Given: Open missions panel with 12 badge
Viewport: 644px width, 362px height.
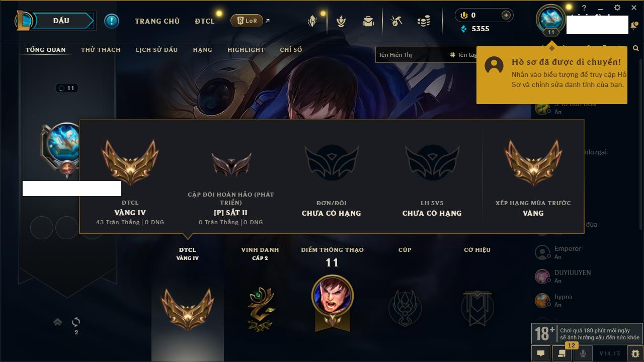Looking at the screenshot, I should (561, 353).
